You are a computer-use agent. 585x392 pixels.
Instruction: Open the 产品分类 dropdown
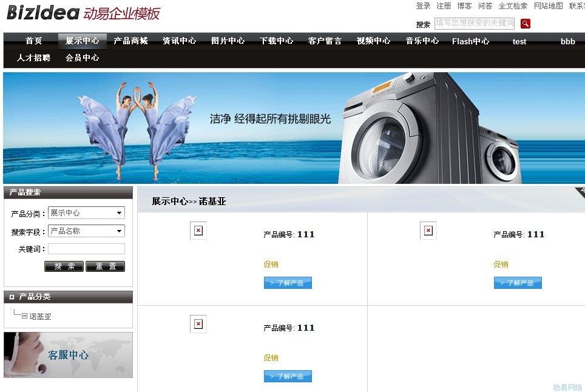86,213
